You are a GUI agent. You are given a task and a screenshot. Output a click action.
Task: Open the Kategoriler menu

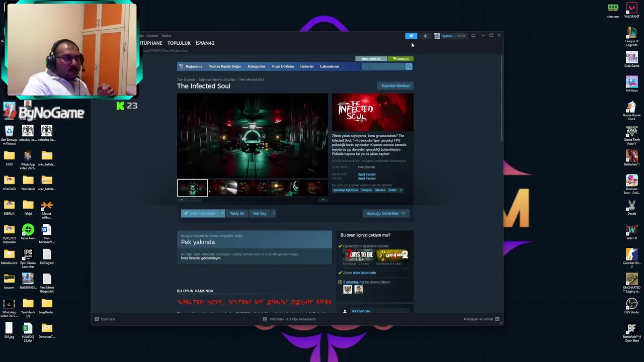257,66
